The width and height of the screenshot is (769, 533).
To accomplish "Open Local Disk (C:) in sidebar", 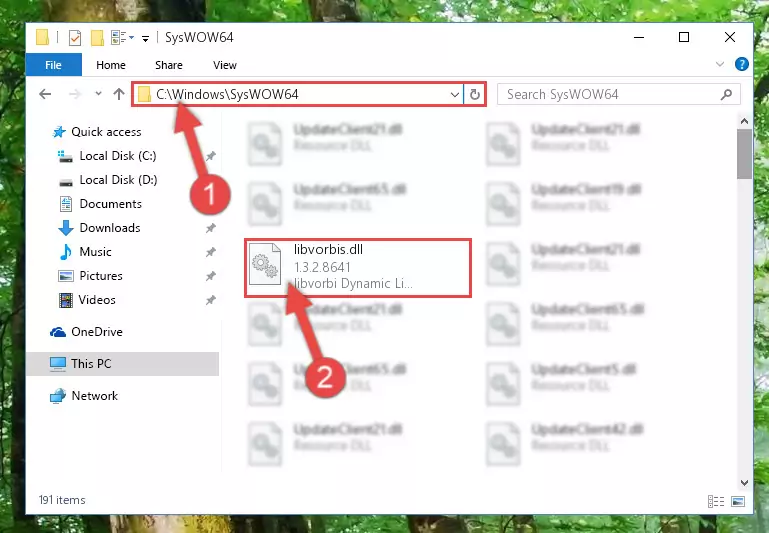I will pos(118,155).
